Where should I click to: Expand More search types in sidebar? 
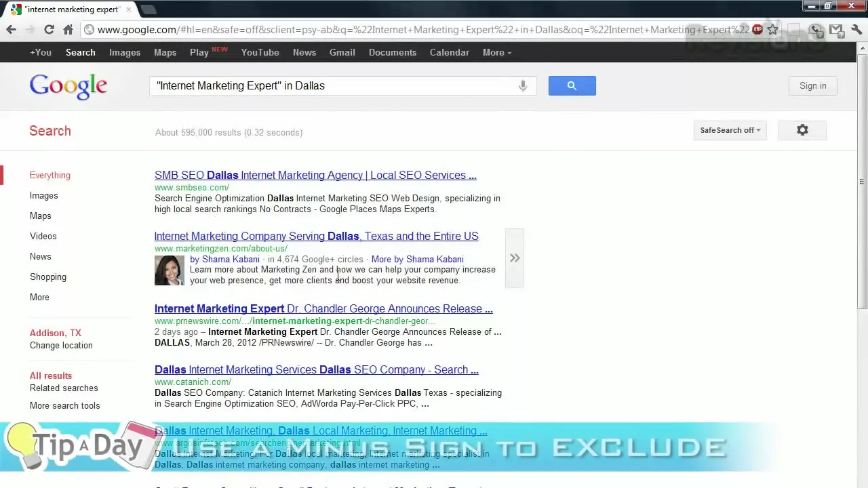[x=39, y=297]
